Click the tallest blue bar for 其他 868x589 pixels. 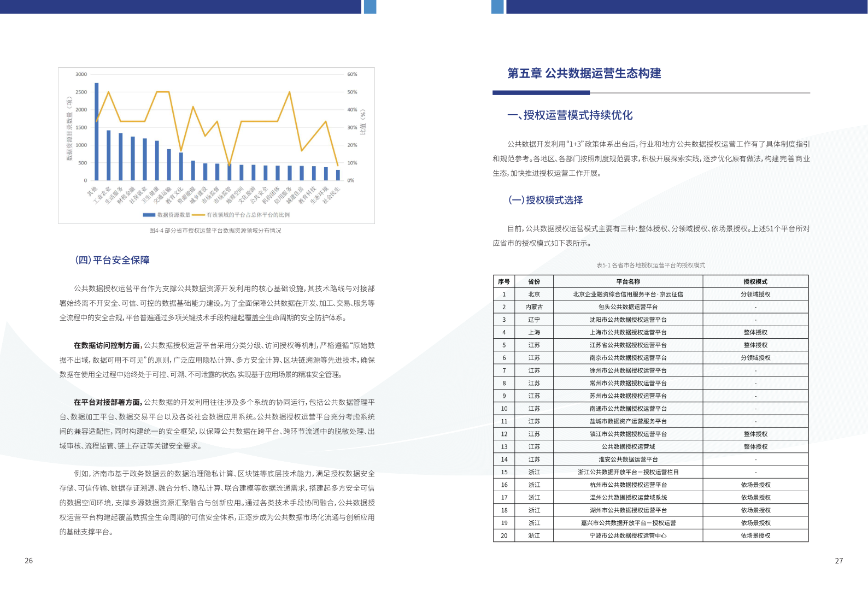pyautogui.click(x=97, y=132)
